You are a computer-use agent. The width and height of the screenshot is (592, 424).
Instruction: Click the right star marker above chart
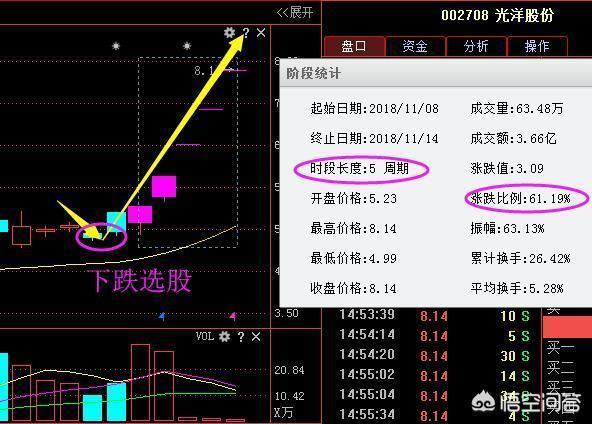point(187,46)
